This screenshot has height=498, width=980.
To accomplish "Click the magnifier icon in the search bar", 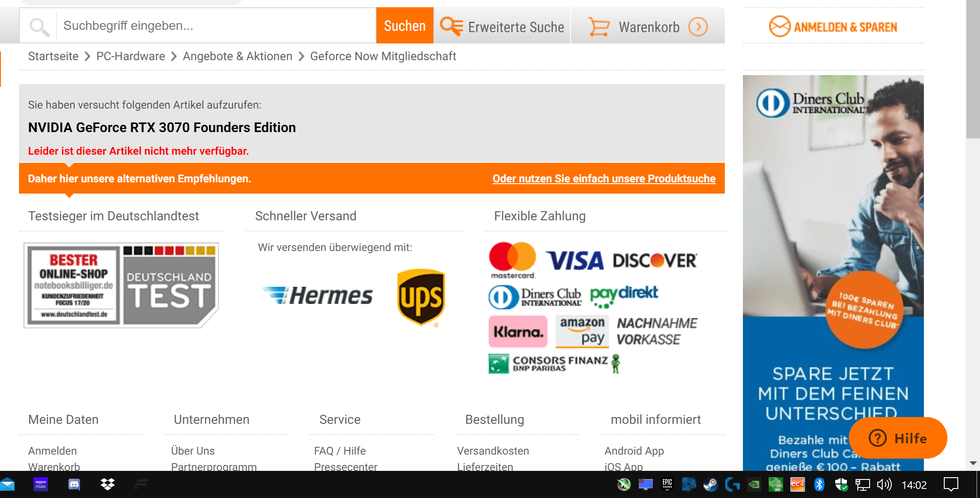I will click(39, 26).
